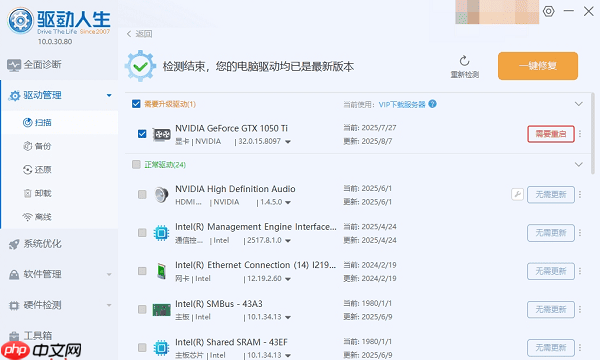The width and height of the screenshot is (600, 360).
Task: Open more options dots for Intel SMBus
Action: 580,309
